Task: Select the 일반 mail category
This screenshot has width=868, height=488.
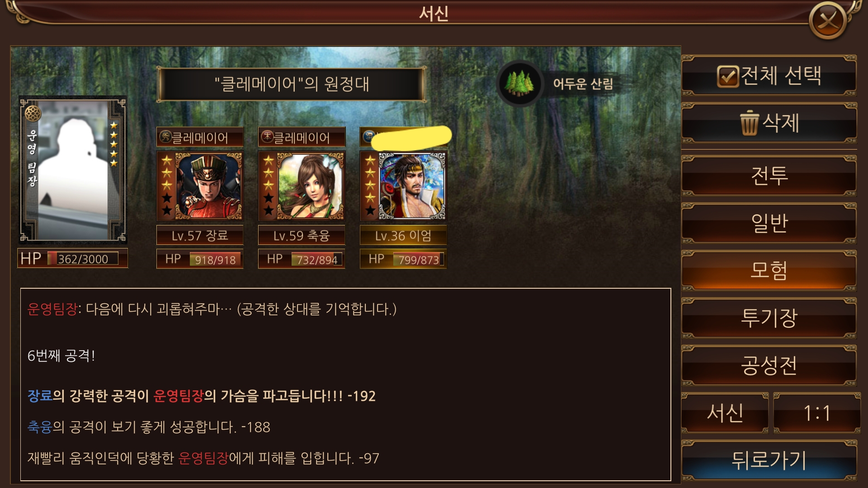Action: click(769, 223)
